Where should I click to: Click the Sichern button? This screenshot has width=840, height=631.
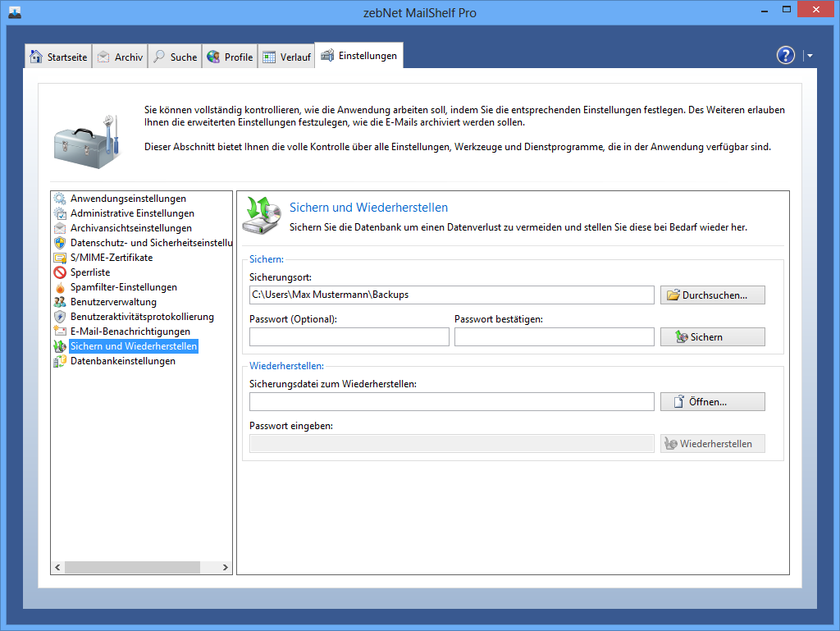[713, 337]
